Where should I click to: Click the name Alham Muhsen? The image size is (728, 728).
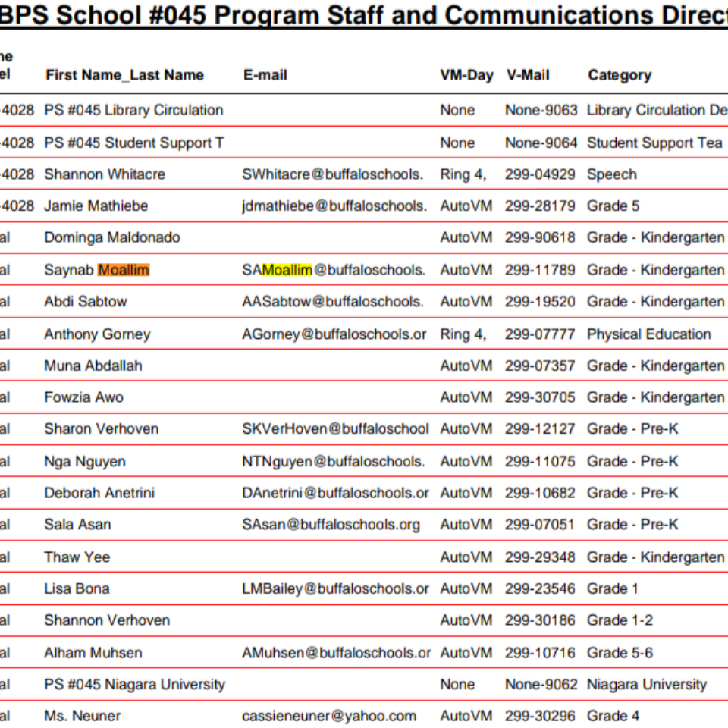[93, 652]
